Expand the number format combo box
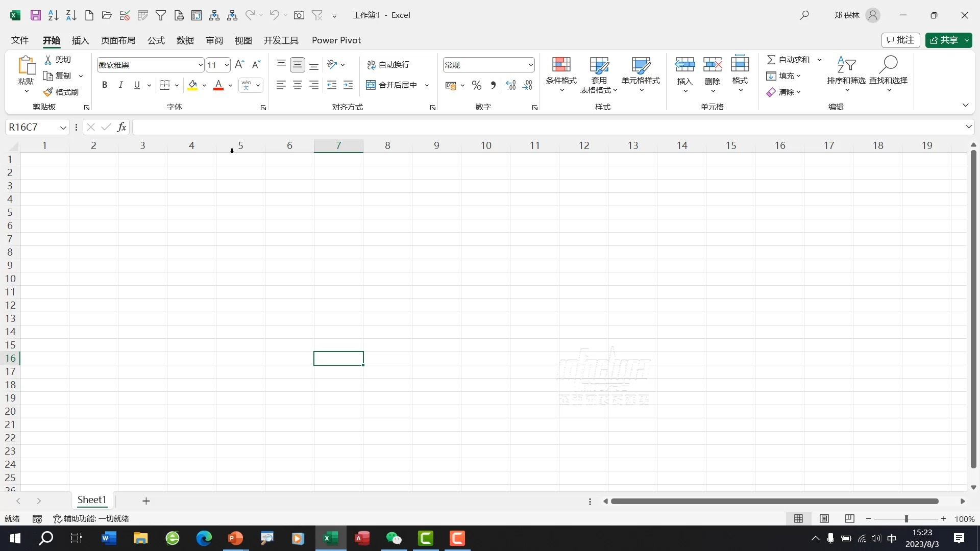Viewport: 980px width, 551px height. [530, 65]
